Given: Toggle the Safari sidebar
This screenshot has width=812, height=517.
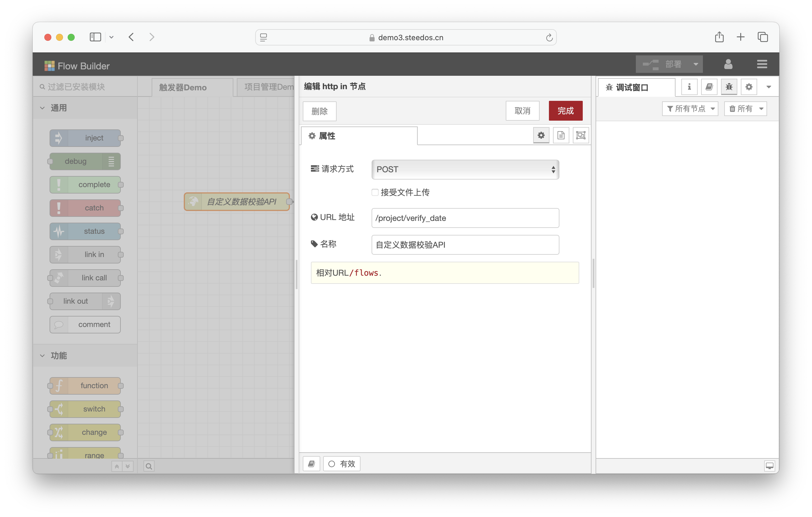Looking at the screenshot, I should click(x=95, y=37).
